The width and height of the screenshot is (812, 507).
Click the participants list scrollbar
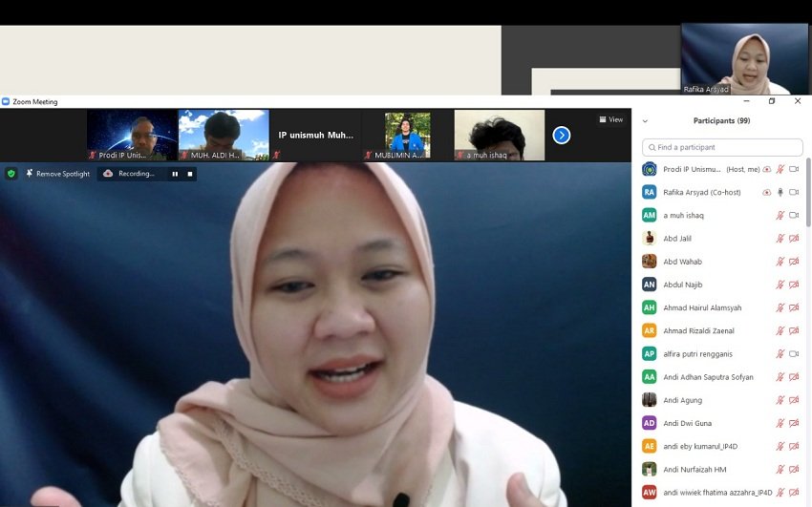click(808, 193)
